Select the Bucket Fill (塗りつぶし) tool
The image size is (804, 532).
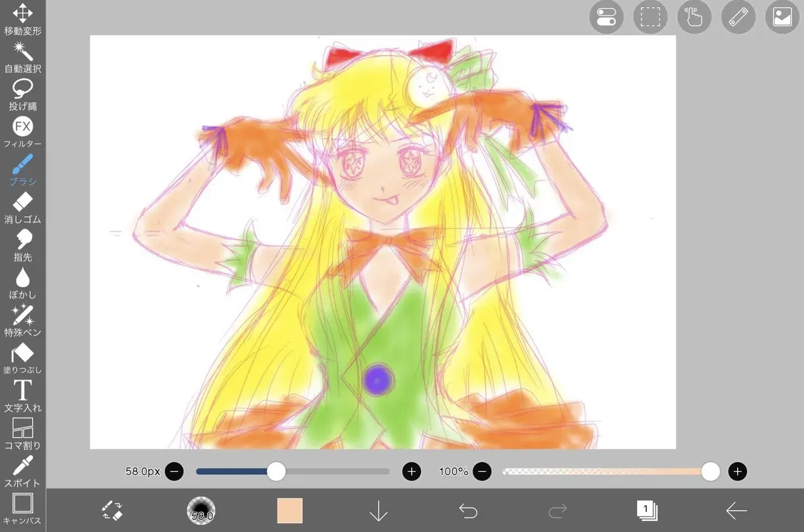click(23, 358)
